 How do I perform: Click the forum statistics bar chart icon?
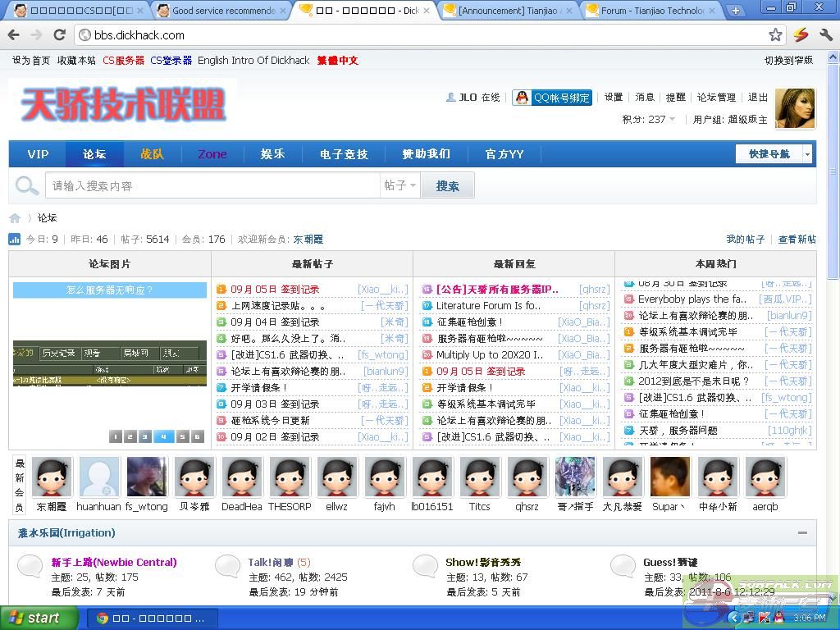pos(15,240)
